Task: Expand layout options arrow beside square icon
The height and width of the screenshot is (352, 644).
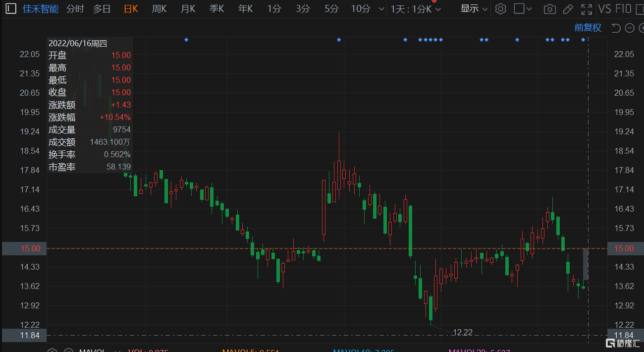Action: (530, 9)
